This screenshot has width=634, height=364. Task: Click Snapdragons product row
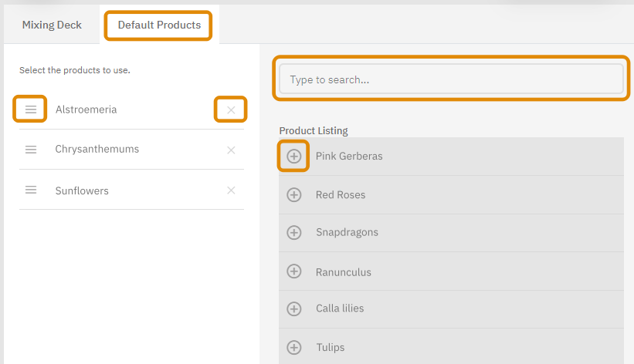[x=451, y=233]
